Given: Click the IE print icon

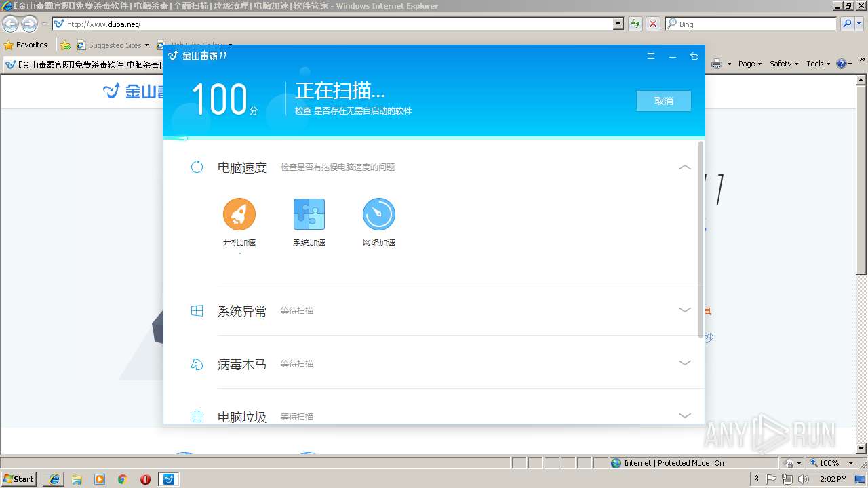Looking at the screenshot, I should pos(717,64).
